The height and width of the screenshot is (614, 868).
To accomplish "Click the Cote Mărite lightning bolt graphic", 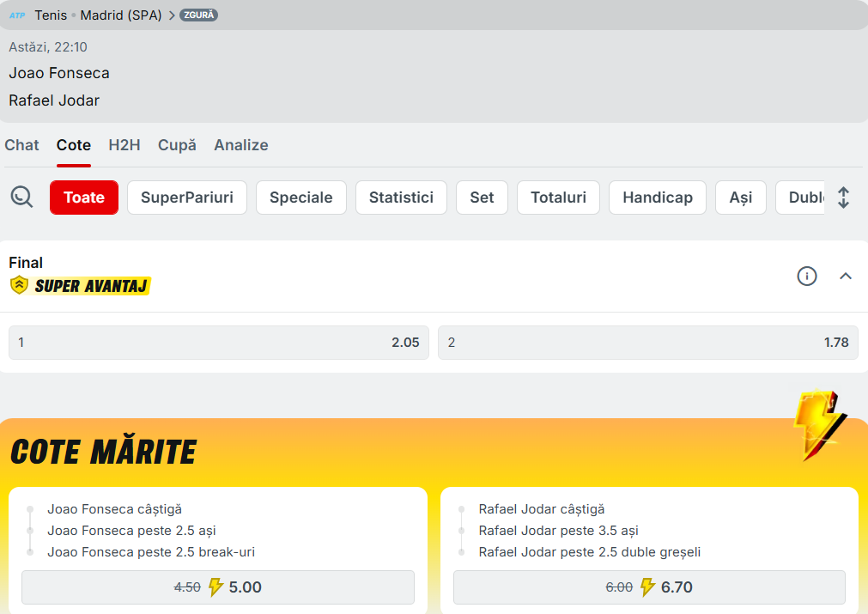I will 817,426.
